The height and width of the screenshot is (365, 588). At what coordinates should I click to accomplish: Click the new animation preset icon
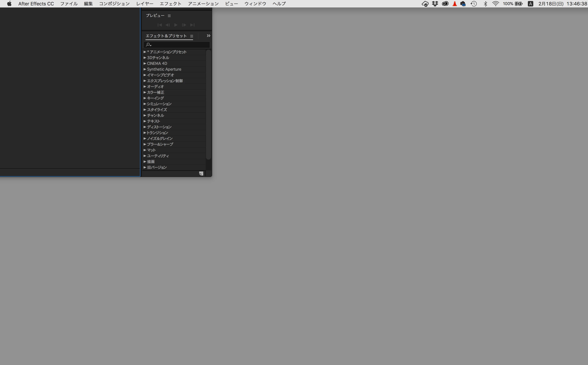(x=201, y=174)
